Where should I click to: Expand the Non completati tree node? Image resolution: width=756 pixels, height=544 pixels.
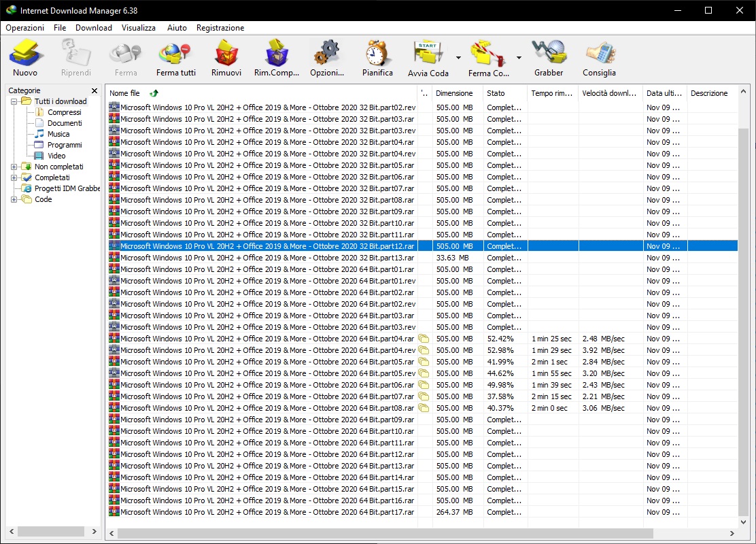click(x=14, y=167)
